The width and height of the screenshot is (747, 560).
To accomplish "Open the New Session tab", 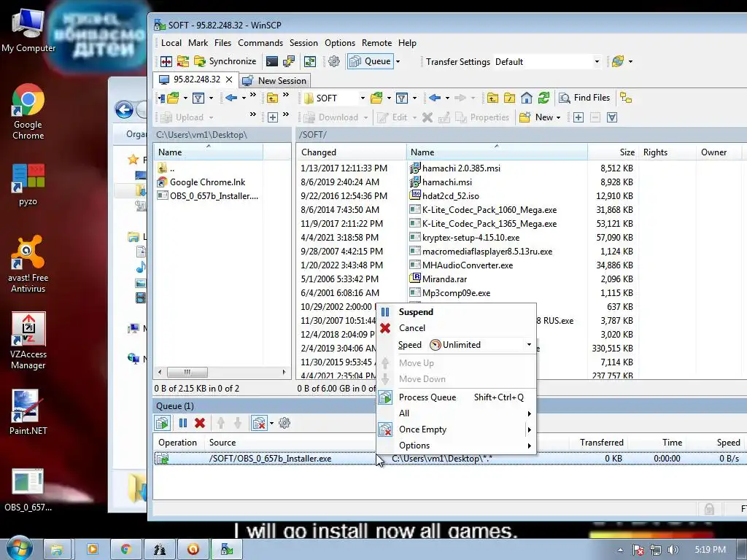I will 274,80.
